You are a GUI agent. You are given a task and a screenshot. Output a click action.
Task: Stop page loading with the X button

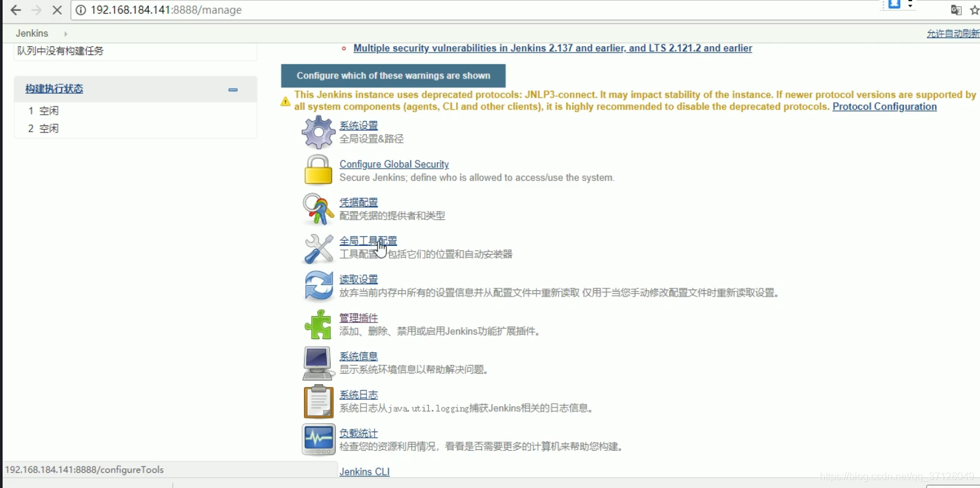56,10
